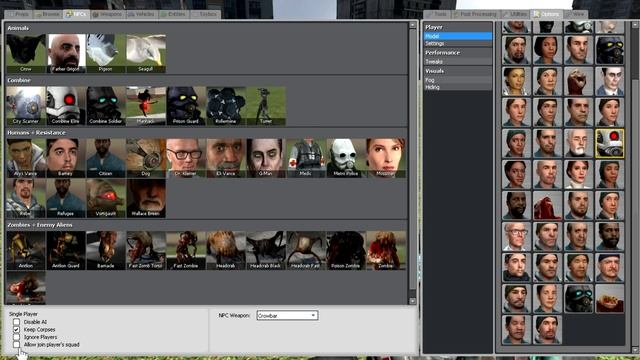Screen dimensions: 640x360
Task: Spawn the Alyx Vance NPC
Action: click(x=26, y=158)
